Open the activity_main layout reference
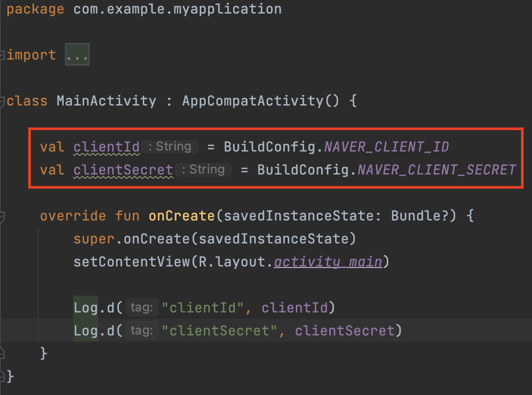Image resolution: width=532 pixels, height=395 pixels. click(x=328, y=262)
